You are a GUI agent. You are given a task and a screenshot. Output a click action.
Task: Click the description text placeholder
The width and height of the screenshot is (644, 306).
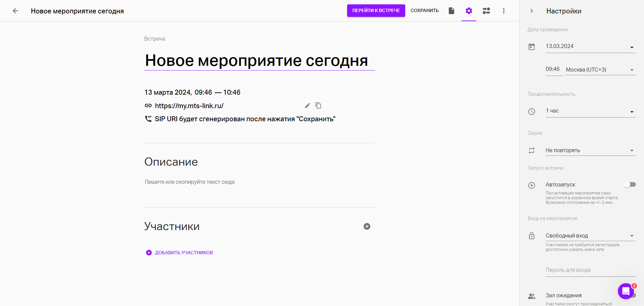click(x=190, y=182)
